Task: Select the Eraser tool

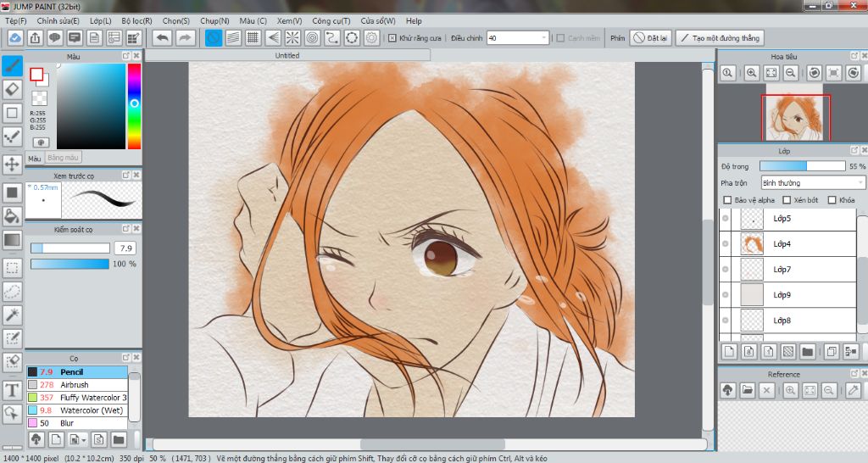Action: [x=12, y=89]
